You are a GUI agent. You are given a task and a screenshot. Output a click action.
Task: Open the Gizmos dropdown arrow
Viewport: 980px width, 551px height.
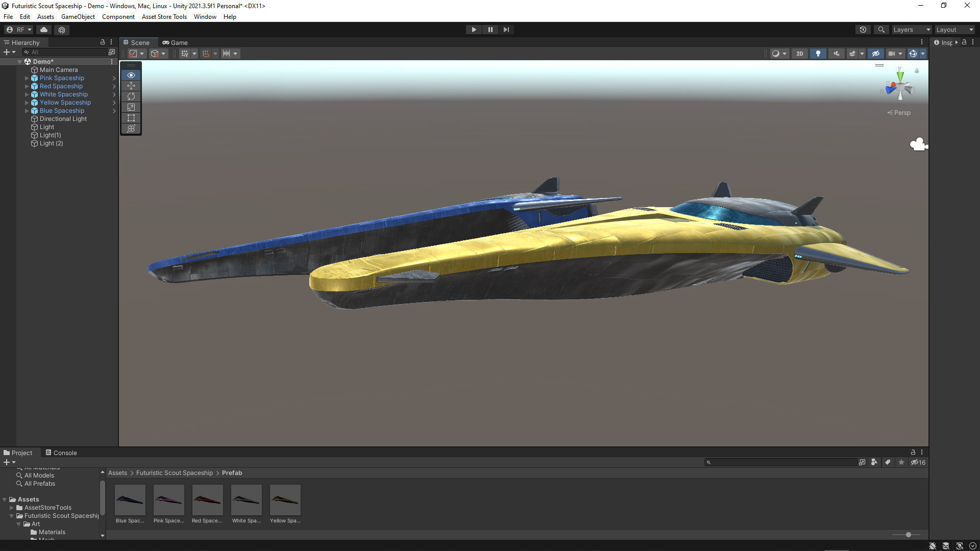tap(923, 54)
